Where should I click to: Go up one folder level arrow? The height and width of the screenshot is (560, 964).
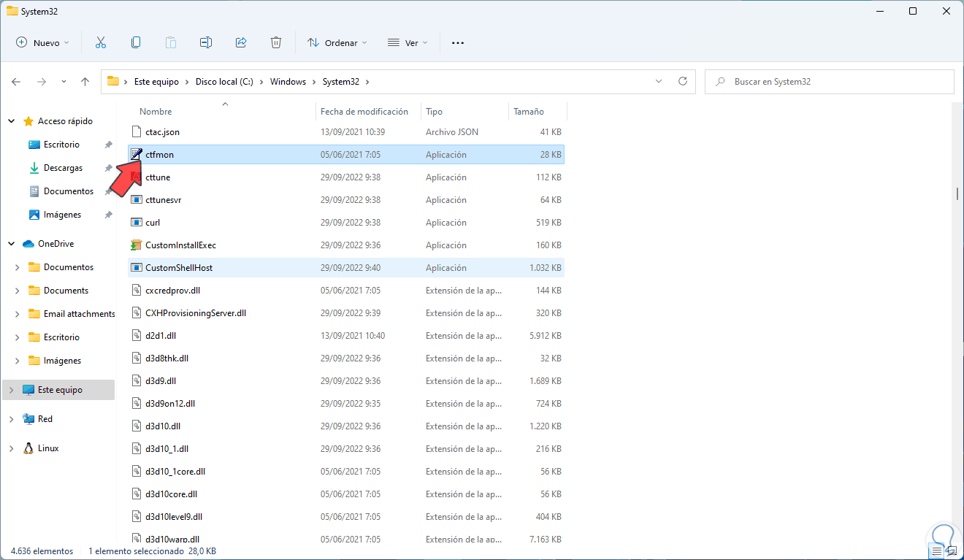coord(85,82)
